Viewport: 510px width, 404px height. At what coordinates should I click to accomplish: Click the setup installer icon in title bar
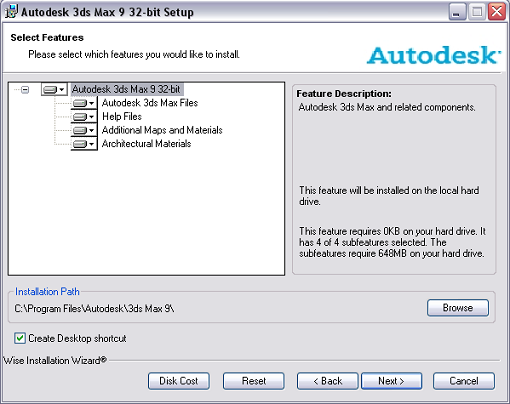click(x=11, y=11)
